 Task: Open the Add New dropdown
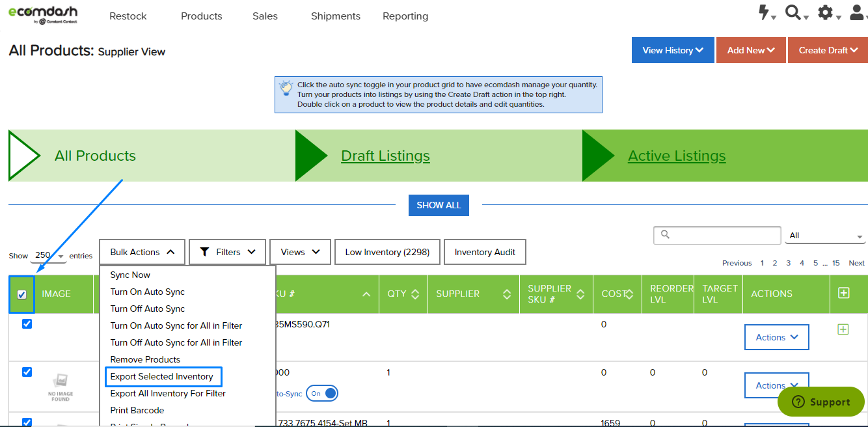point(751,50)
